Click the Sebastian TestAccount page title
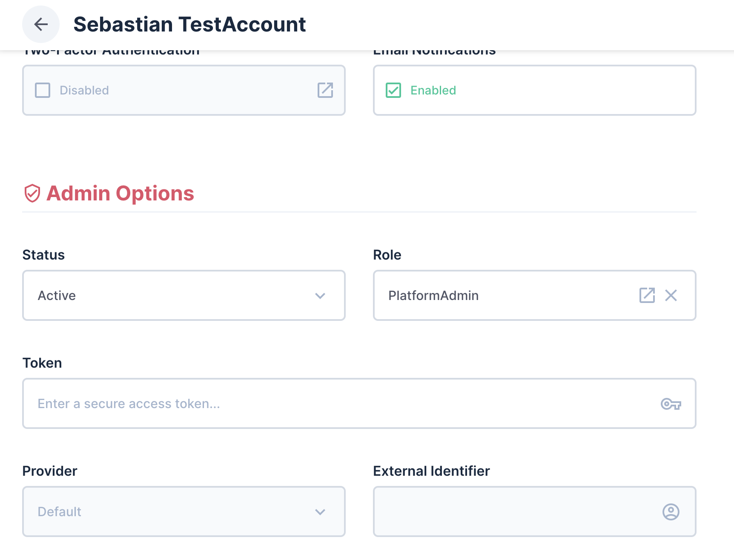 (189, 24)
